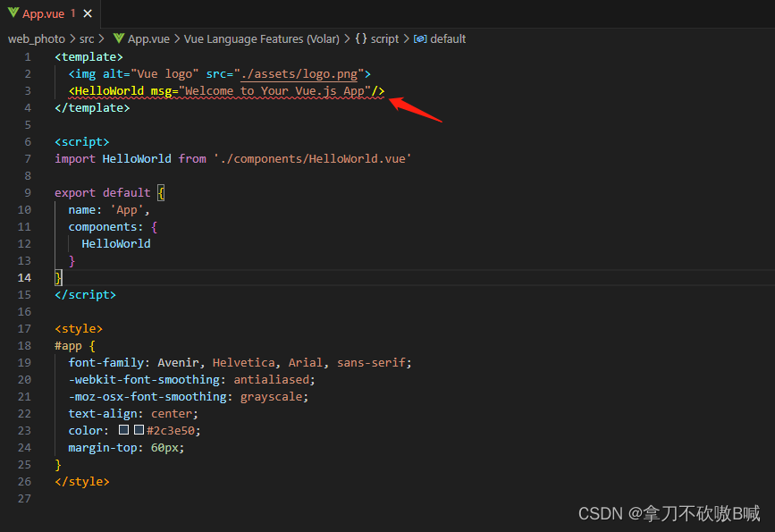Click the text-align: center line
775x532 pixels.
click(x=133, y=414)
